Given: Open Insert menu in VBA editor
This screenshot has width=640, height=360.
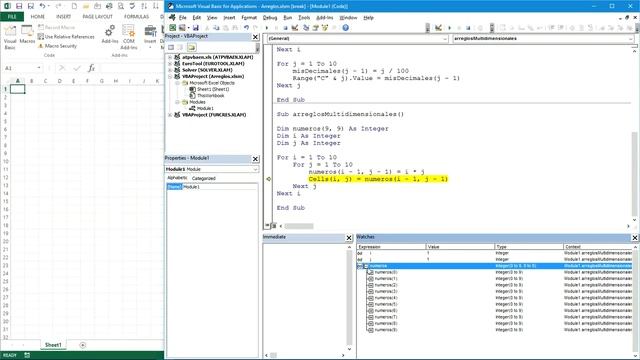Looking at the screenshot, I should (x=229, y=18).
